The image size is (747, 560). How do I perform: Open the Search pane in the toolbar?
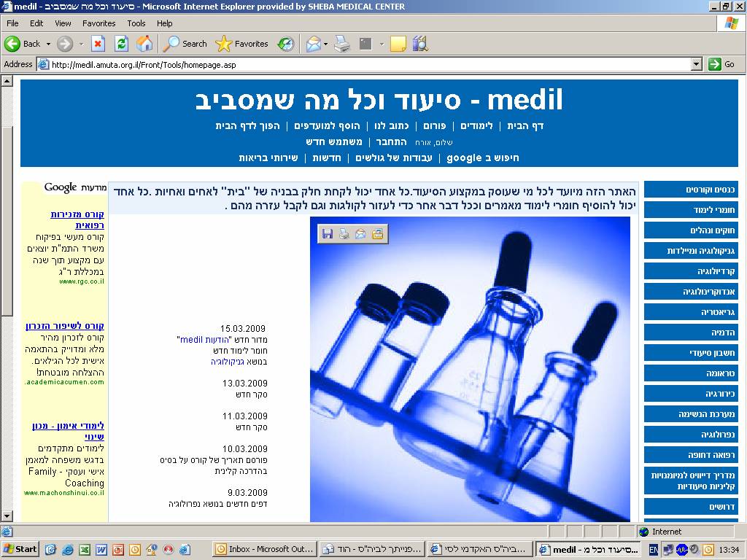[185, 44]
